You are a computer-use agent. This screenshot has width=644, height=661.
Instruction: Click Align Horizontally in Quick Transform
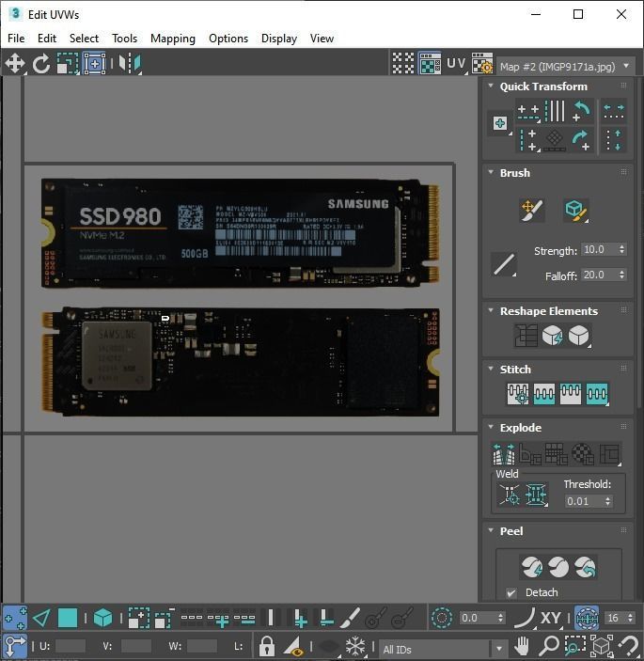(x=528, y=112)
